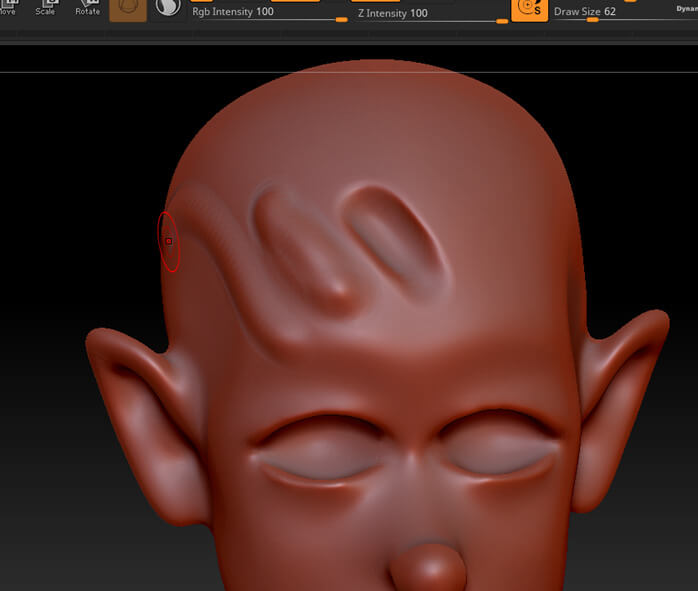This screenshot has width=698, height=591.
Task: Click the black-and-white sphere icon
Action: (x=168, y=8)
